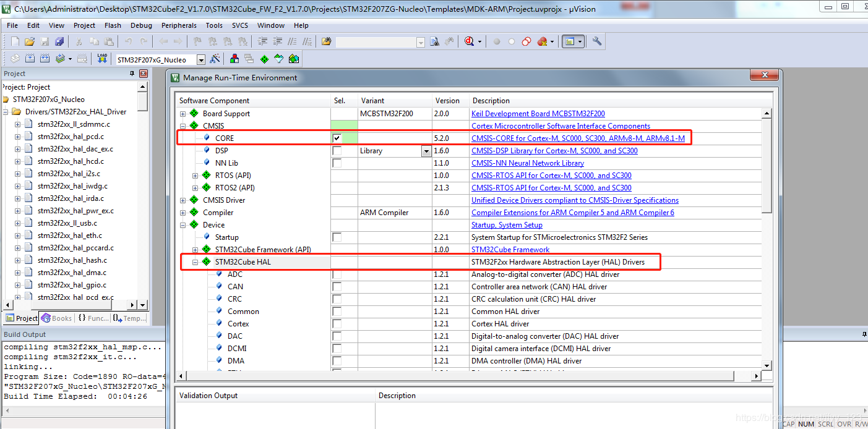
Task: Open the Configuration wrench icon
Action: coord(597,41)
